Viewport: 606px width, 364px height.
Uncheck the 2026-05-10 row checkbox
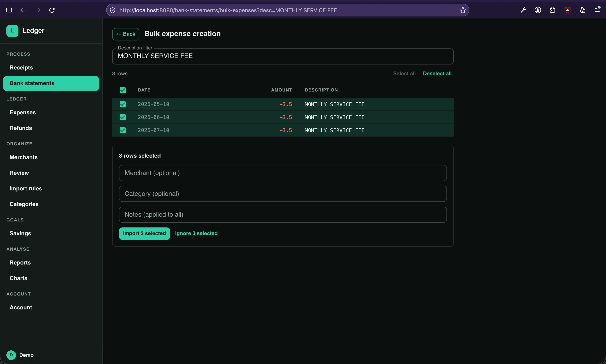123,104
